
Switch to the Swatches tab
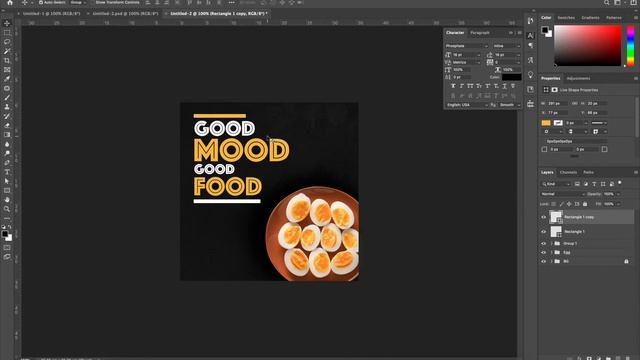566,18
